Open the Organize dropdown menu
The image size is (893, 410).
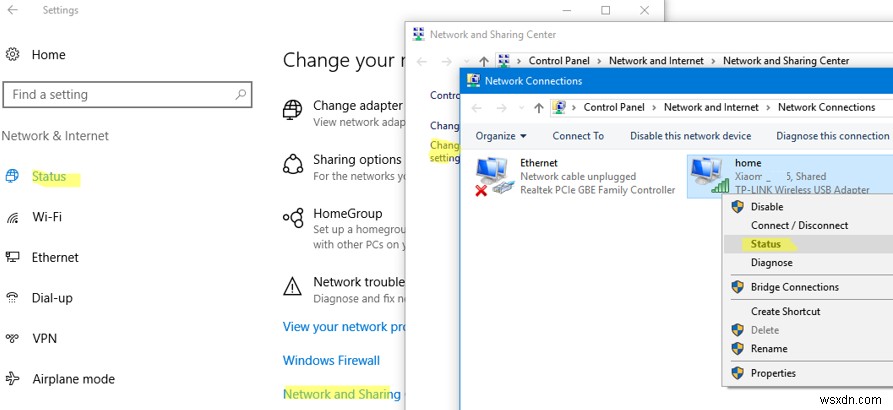pyautogui.click(x=501, y=136)
